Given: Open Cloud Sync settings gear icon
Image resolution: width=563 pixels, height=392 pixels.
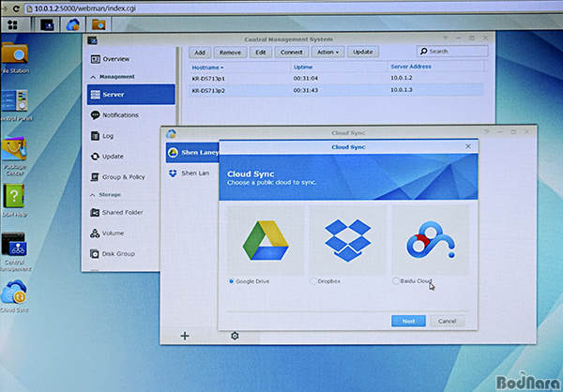Looking at the screenshot, I should tap(235, 336).
